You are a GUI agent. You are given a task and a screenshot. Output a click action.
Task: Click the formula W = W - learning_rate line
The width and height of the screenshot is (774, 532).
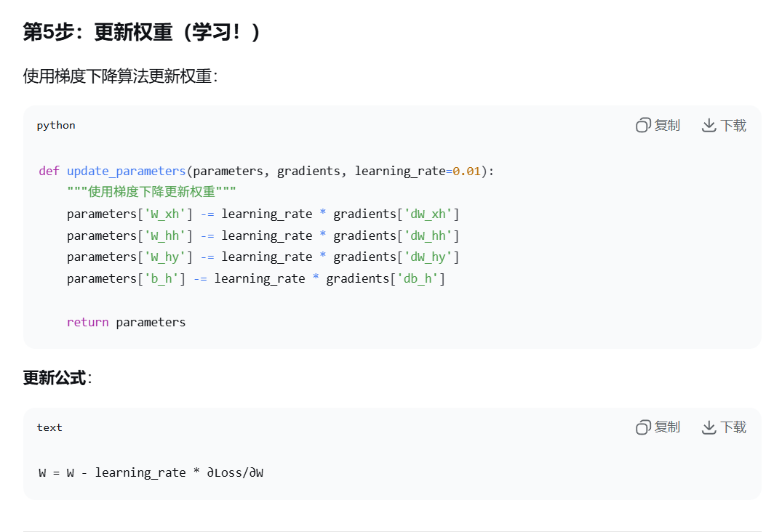[151, 473]
